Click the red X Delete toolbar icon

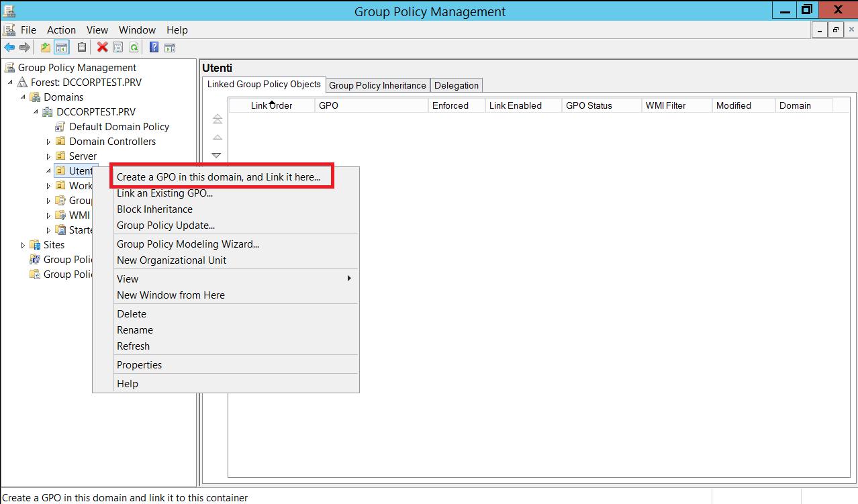pyautogui.click(x=102, y=47)
